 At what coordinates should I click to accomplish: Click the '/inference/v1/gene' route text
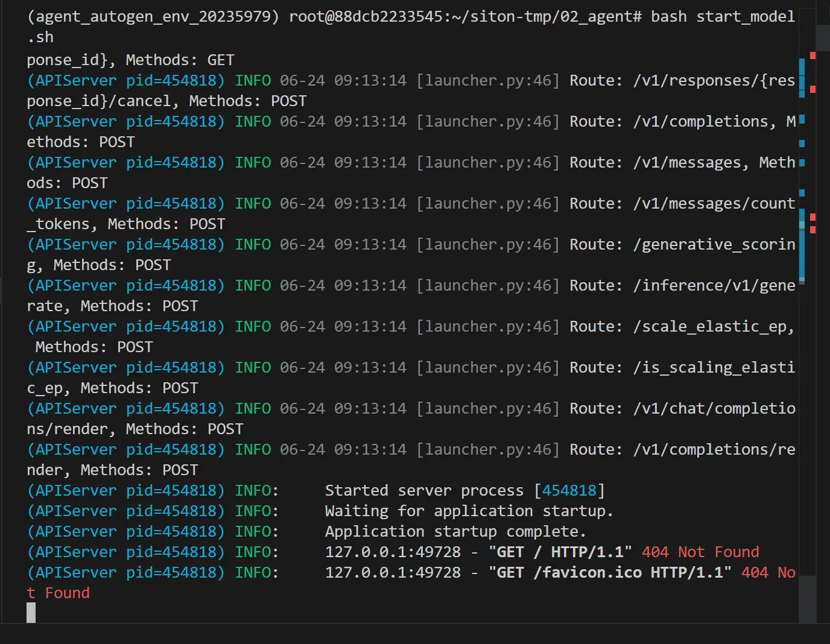714,285
